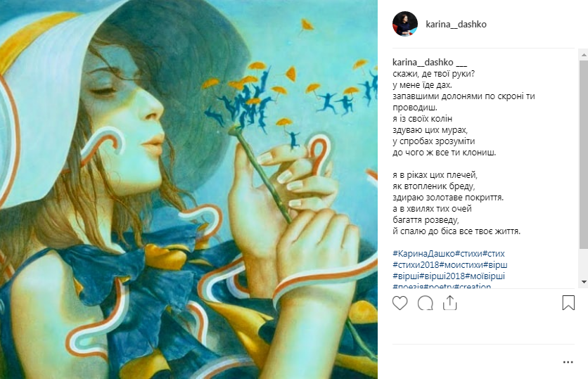
Task: Open hashtag #КаринаДашко
Action: [423, 253]
